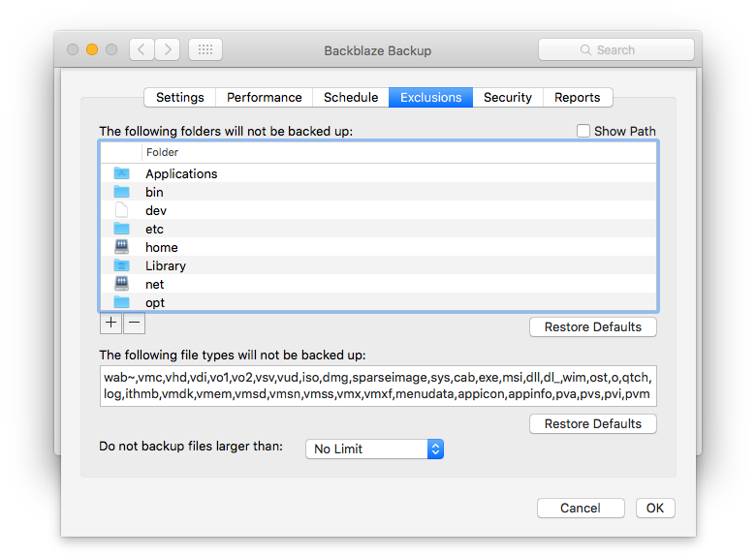Click the home network drive icon
Image resolution: width=756 pixels, height=557 pixels.
pos(121,247)
